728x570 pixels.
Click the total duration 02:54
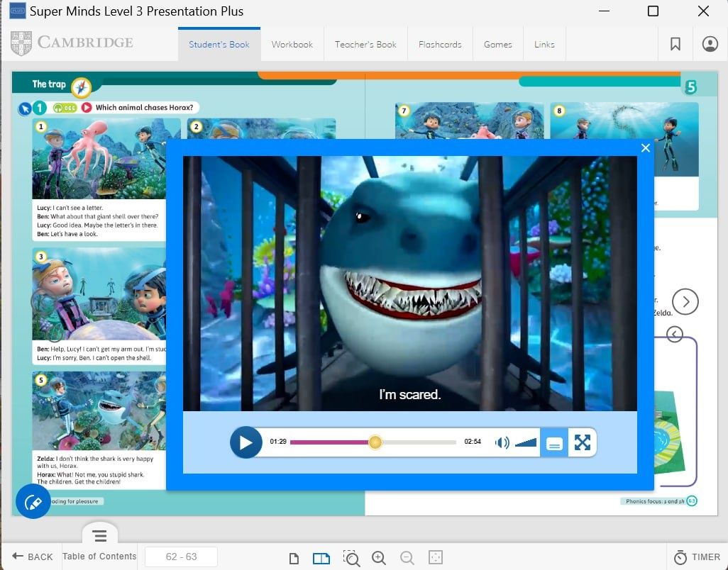[473, 442]
